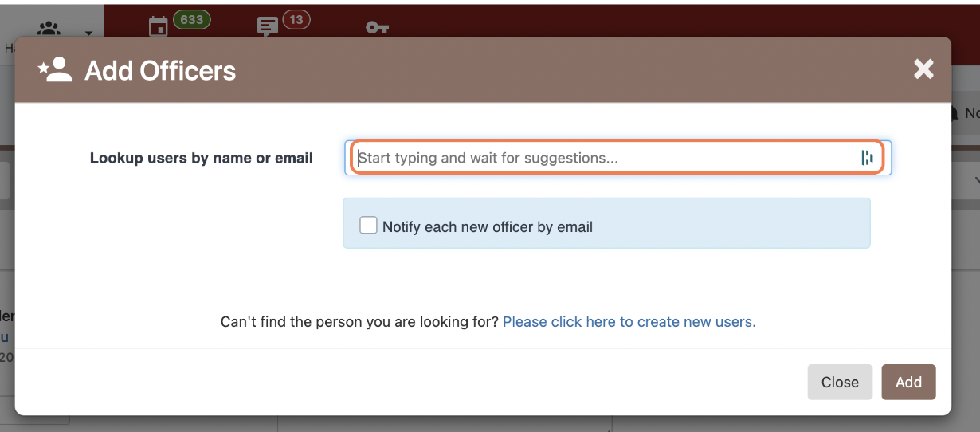Viewport: 980px width, 432px height.
Task: Open the messages chat icon
Action: [x=268, y=26]
